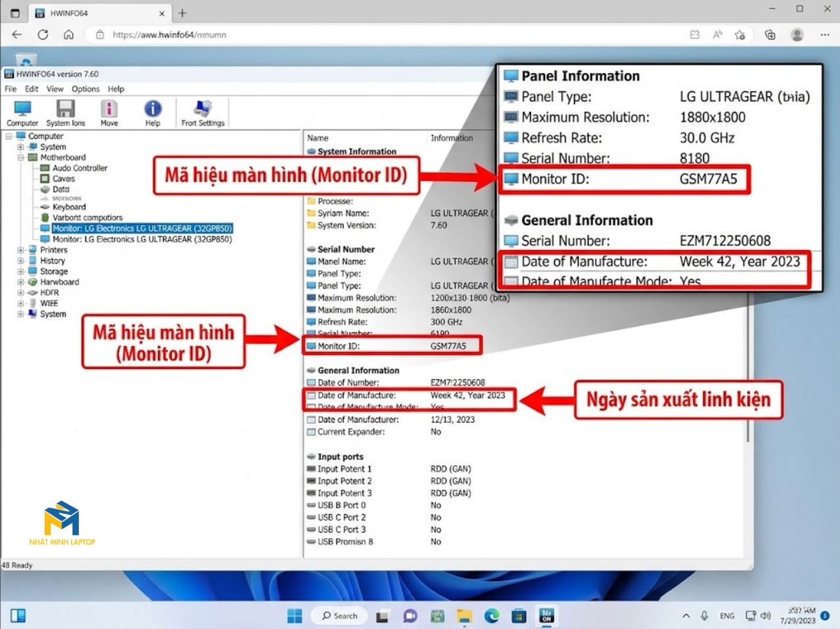Click the USB Promisn 8 row
The image size is (840, 629).
point(374,541)
